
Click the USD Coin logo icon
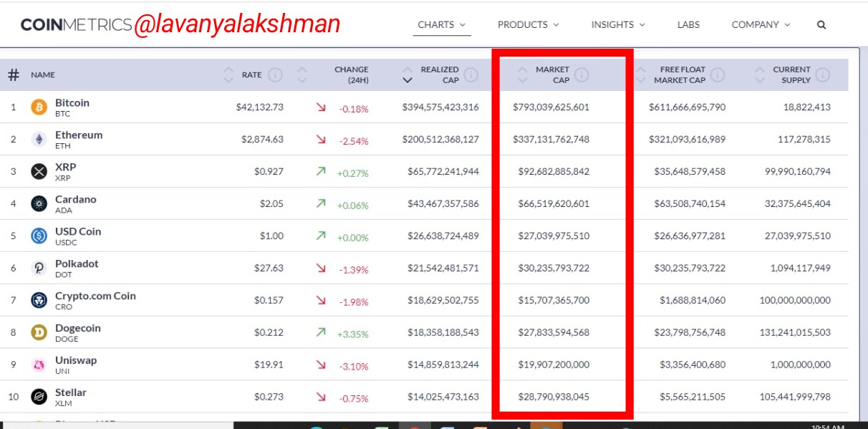[x=39, y=236]
